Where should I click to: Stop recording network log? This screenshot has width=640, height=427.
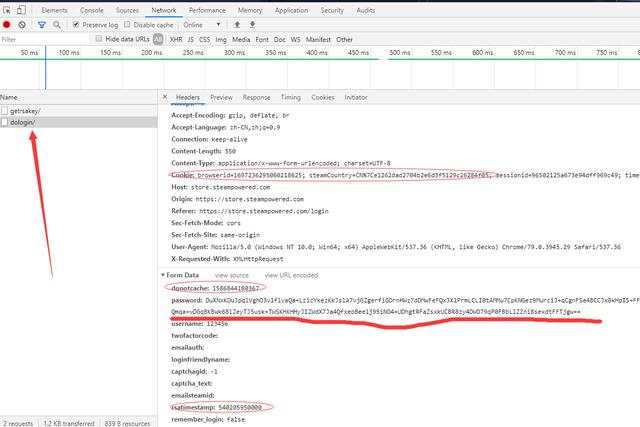pyautogui.click(x=7, y=24)
